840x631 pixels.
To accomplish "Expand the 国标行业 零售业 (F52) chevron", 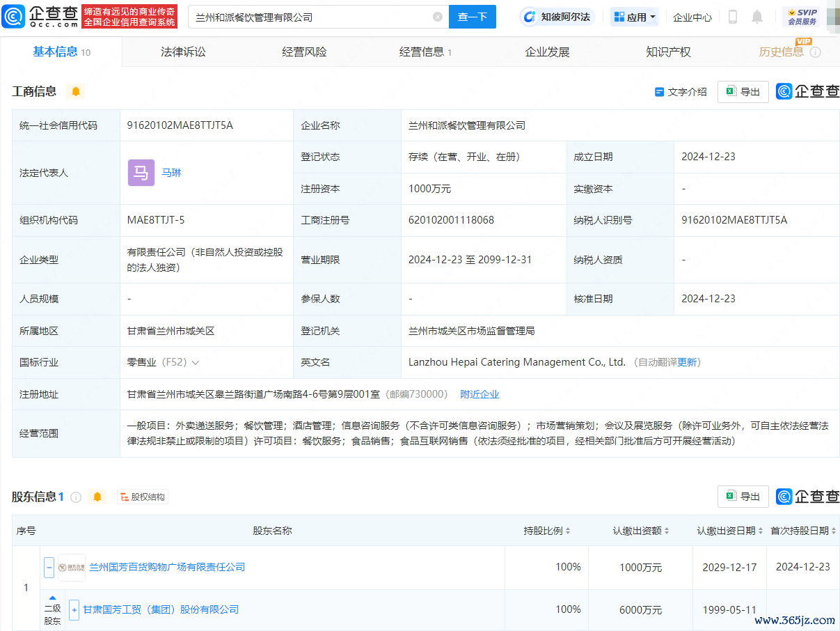I will coord(196,363).
